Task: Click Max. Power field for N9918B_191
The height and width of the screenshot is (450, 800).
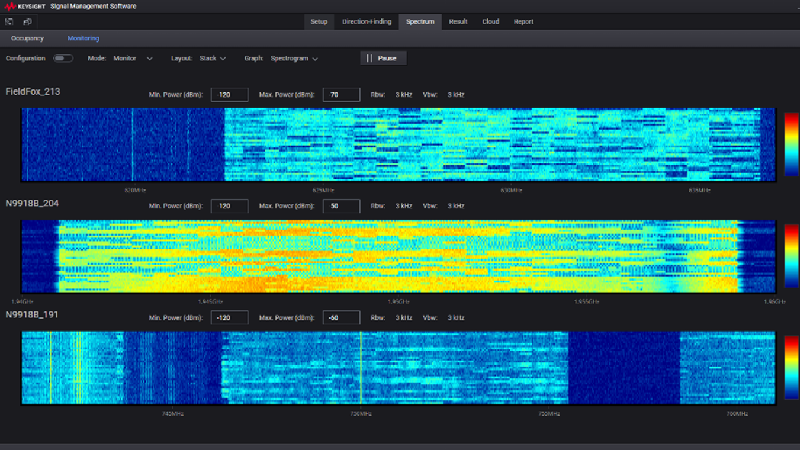Action: click(341, 317)
